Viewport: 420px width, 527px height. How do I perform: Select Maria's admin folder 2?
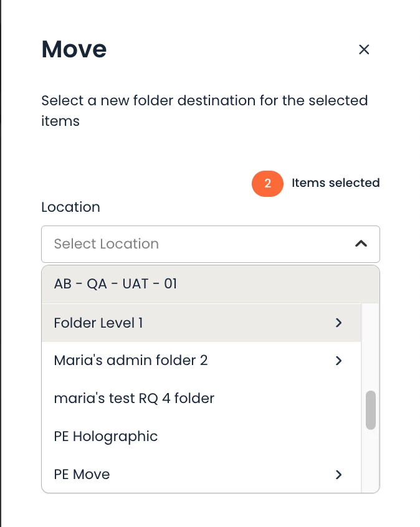[131, 360]
